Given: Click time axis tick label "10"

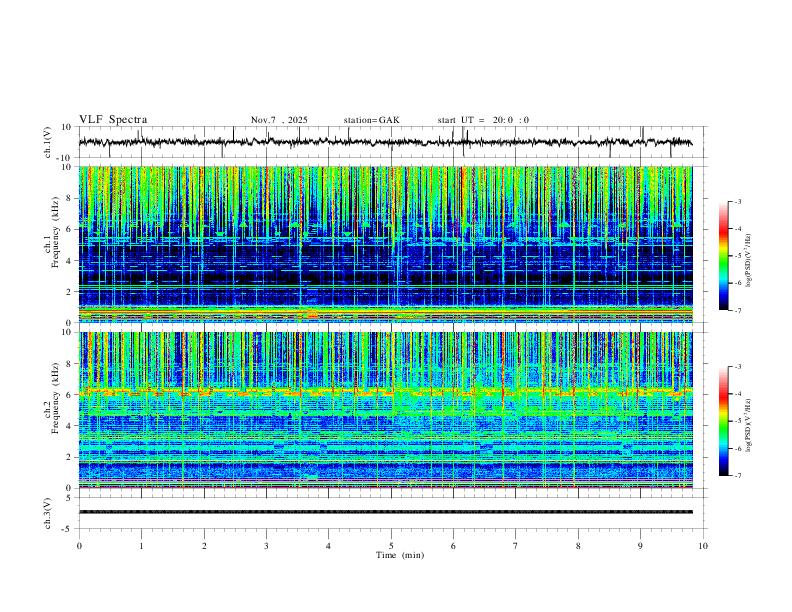Looking at the screenshot, I should [703, 546].
